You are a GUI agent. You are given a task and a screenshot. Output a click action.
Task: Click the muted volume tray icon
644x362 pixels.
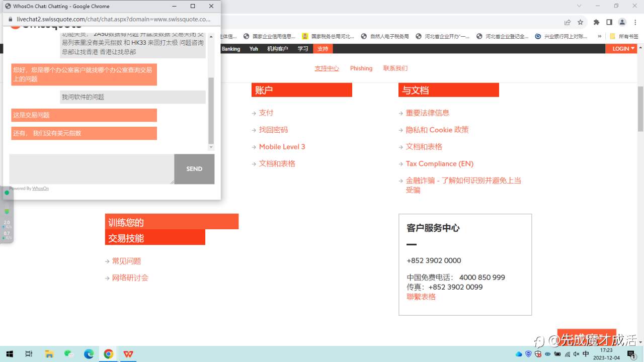576,354
